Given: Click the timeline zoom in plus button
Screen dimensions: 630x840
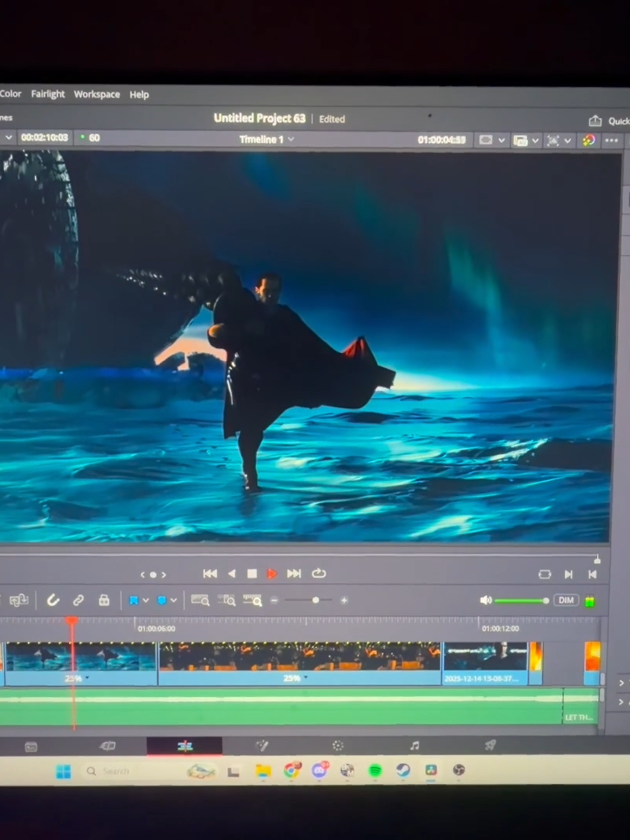Looking at the screenshot, I should pyautogui.click(x=344, y=601).
